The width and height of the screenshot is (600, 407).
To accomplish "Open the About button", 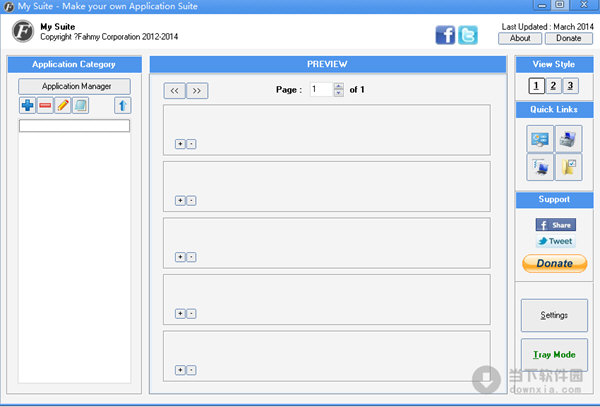I will [520, 38].
